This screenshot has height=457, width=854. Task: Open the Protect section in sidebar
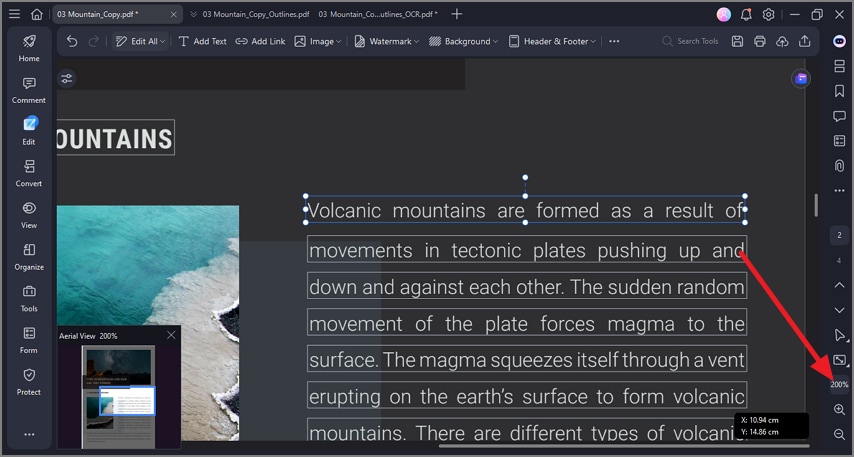coord(29,382)
